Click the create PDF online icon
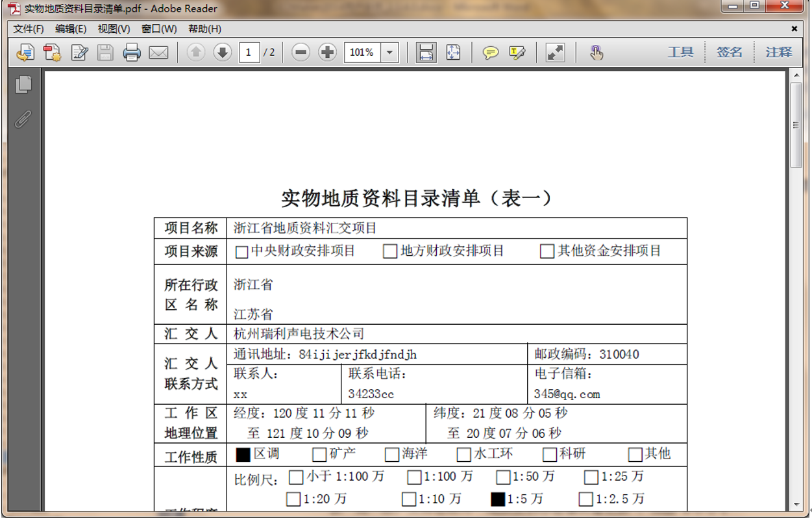Viewport: 812px width, 519px height. [25, 53]
